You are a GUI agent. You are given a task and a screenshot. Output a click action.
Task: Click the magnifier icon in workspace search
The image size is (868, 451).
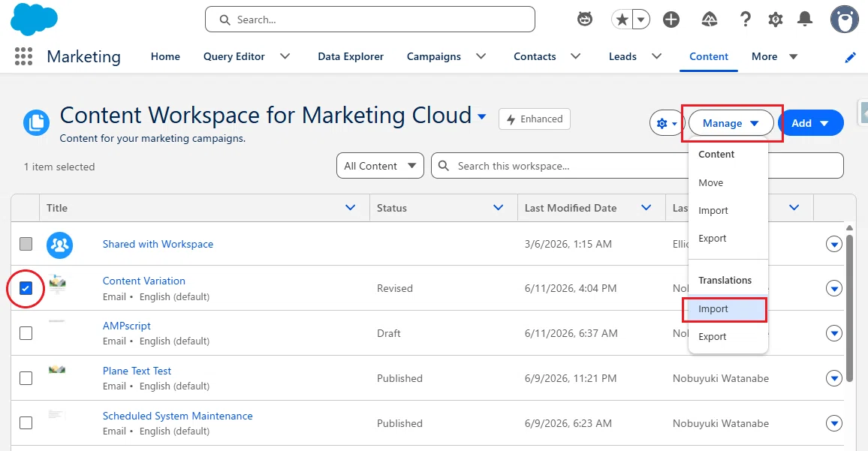(444, 165)
